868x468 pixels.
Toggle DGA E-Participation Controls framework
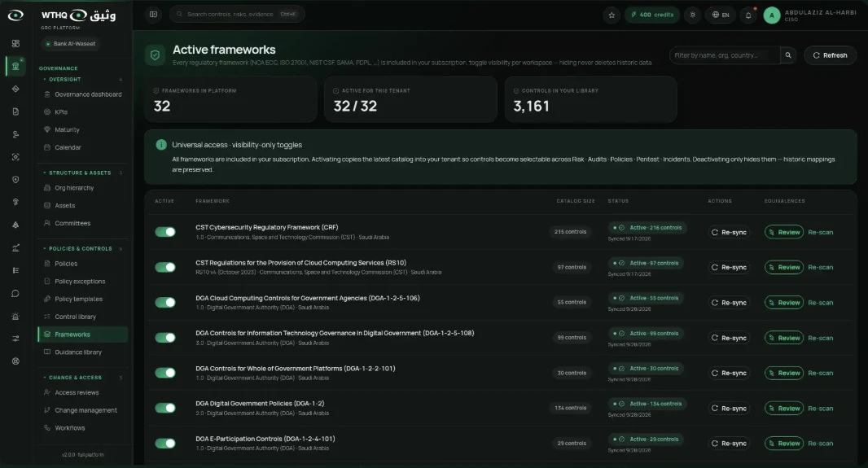pos(165,443)
